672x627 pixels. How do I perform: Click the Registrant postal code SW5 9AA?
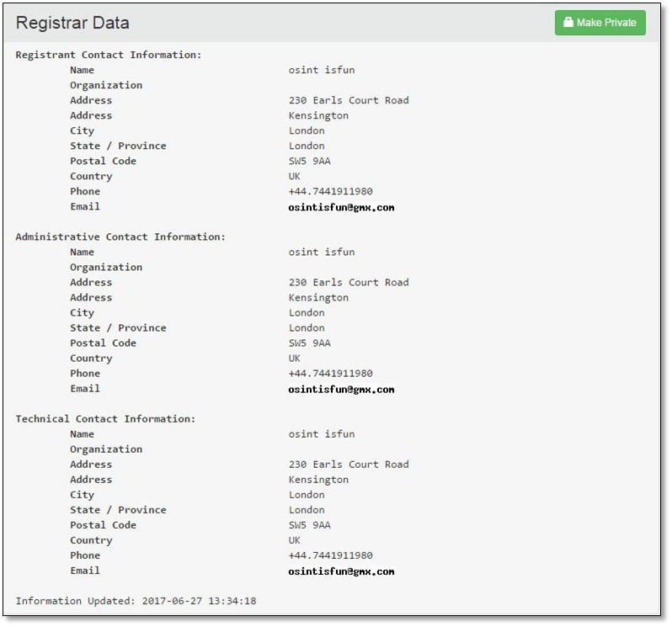coord(310,161)
